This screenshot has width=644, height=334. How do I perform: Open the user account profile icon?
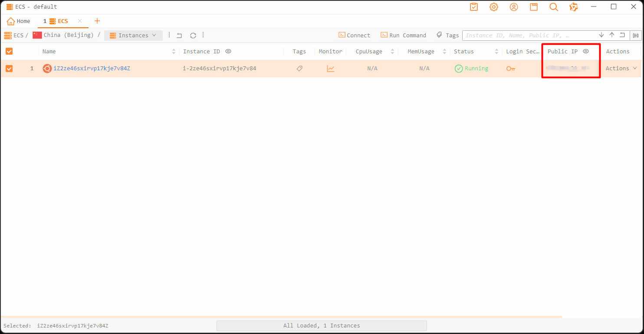click(514, 7)
